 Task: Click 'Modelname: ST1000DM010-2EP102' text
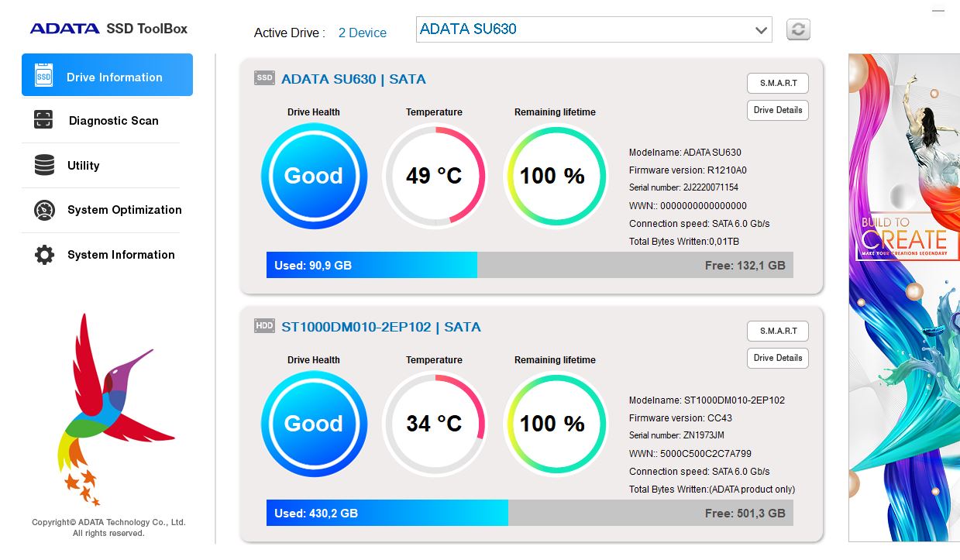(x=707, y=400)
